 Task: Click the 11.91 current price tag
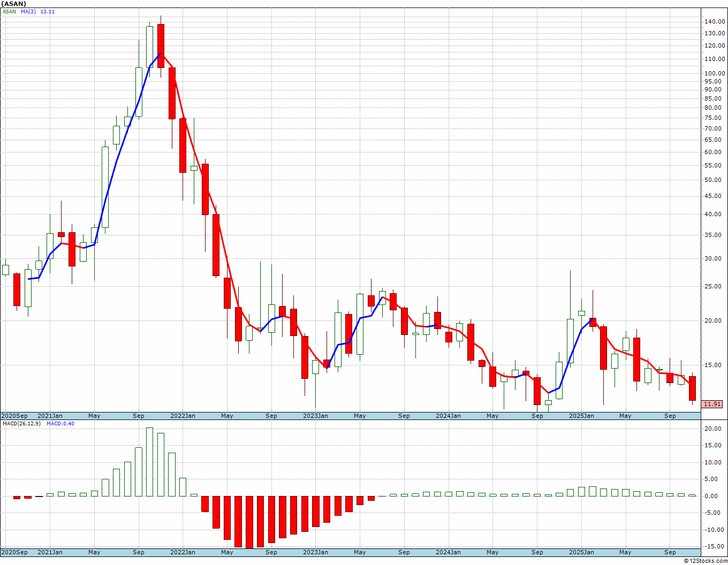pyautogui.click(x=712, y=404)
